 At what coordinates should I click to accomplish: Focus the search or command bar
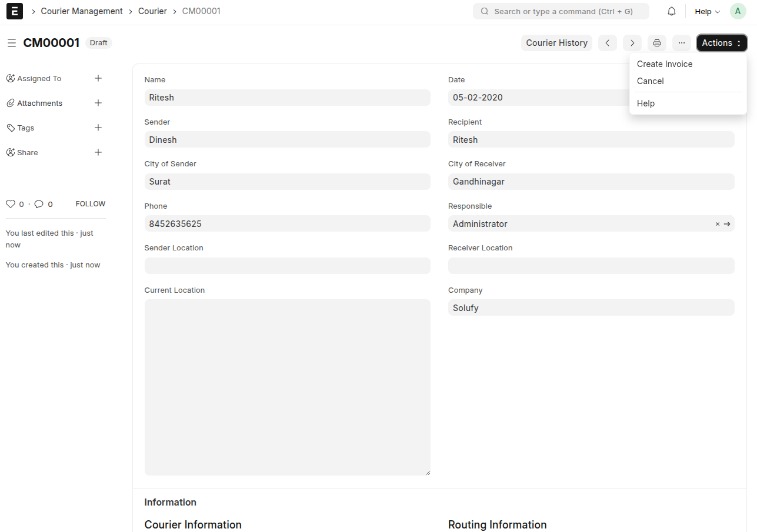[x=561, y=11]
